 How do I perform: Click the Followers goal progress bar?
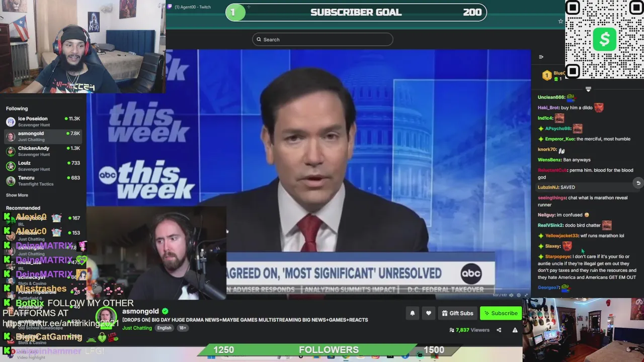[x=329, y=350]
